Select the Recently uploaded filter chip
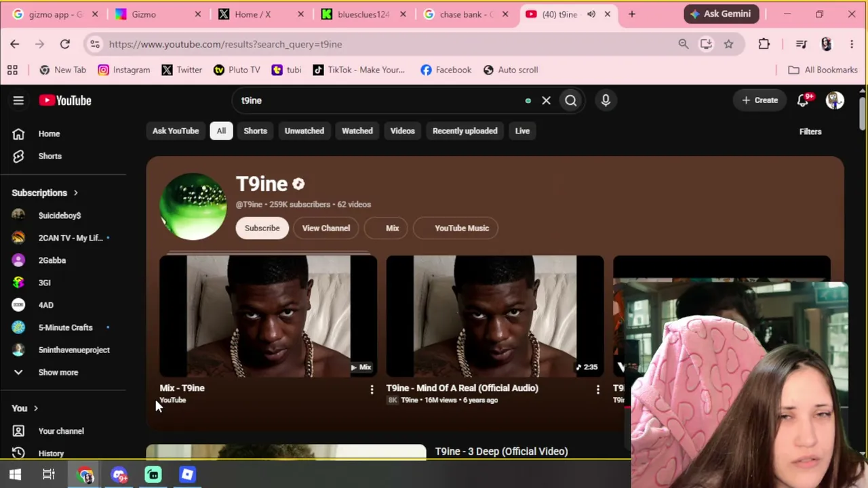The width and height of the screenshot is (868, 488). tap(465, 131)
